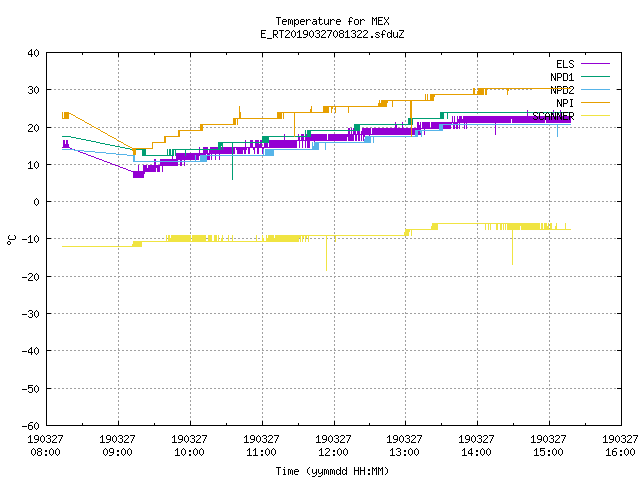
Task: Click the 'Time (yymmdd HH:MM)' axis title
Action: (332, 471)
